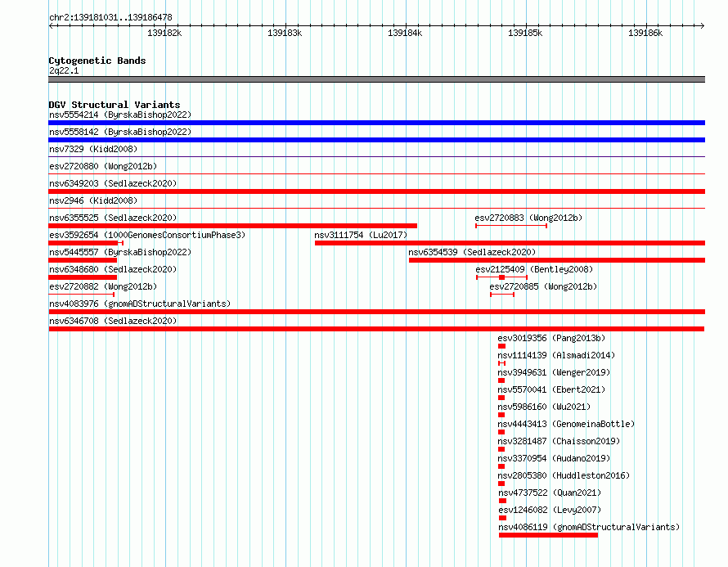Click nsv3281487 (Chaisson2019) label
The height and width of the screenshot is (567, 728).
[559, 441]
